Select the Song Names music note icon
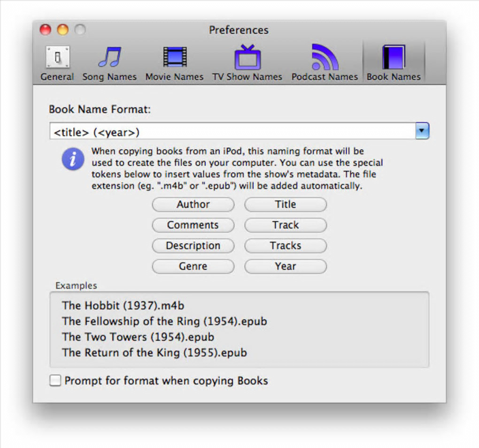 [110, 57]
